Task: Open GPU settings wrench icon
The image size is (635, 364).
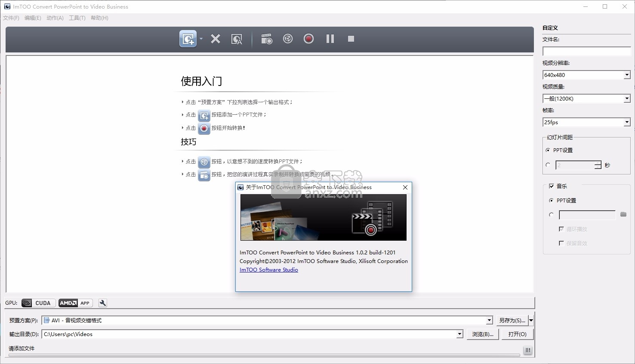Action: pyautogui.click(x=102, y=303)
